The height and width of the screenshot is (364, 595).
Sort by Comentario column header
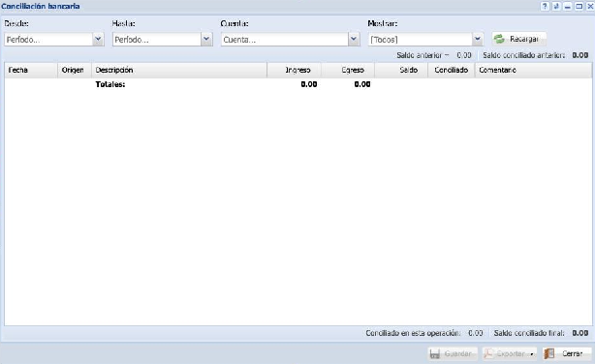[533, 70]
